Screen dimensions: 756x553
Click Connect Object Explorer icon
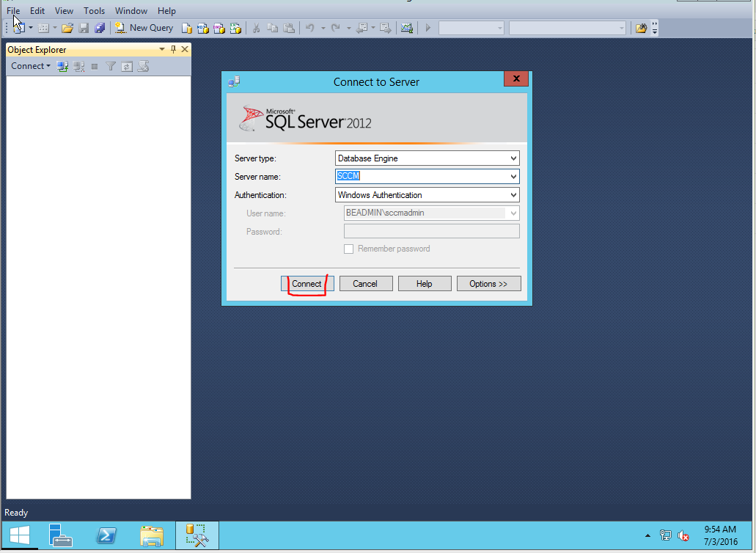[x=62, y=67]
